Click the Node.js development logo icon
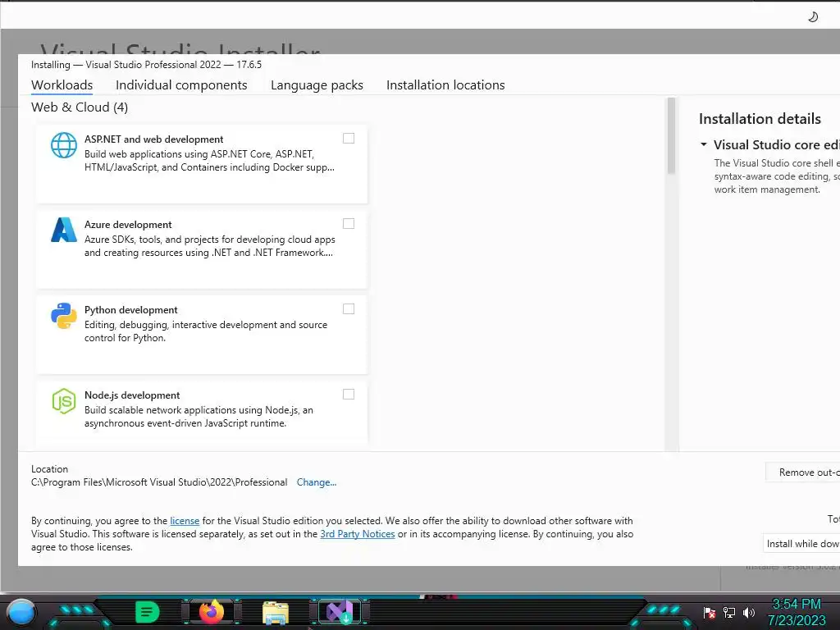 click(64, 401)
